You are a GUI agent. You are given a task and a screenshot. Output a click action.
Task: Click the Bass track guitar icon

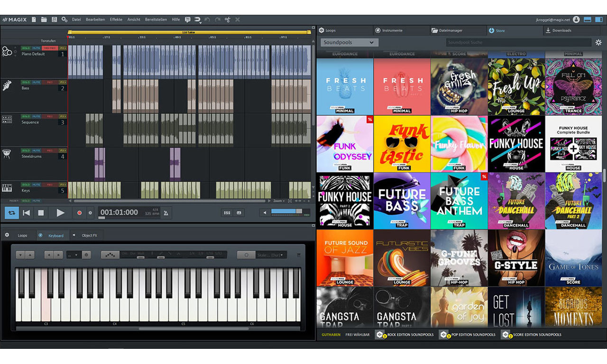[7, 86]
